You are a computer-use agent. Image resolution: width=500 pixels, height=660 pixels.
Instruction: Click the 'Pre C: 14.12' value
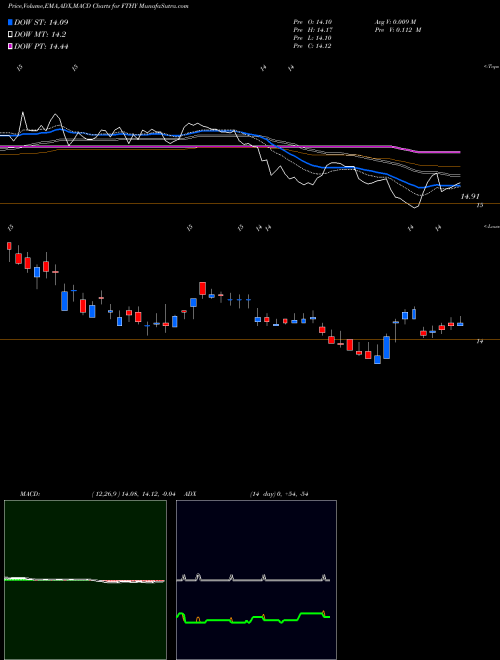point(313,46)
